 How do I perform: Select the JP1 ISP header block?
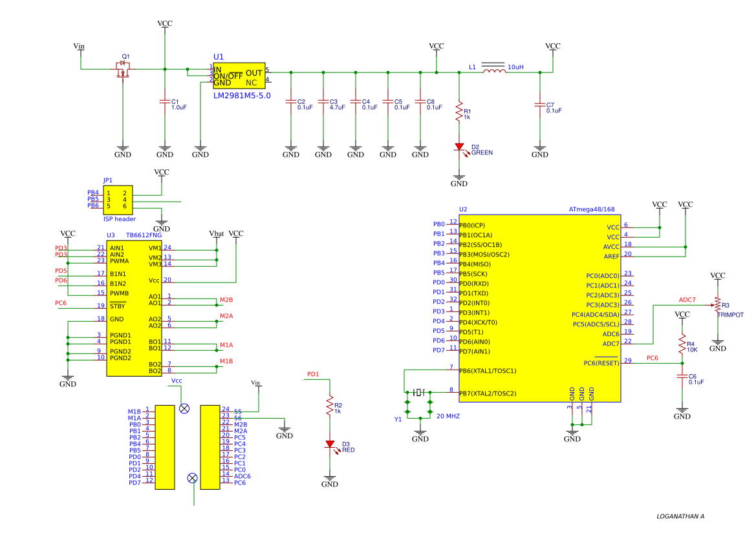point(118,200)
